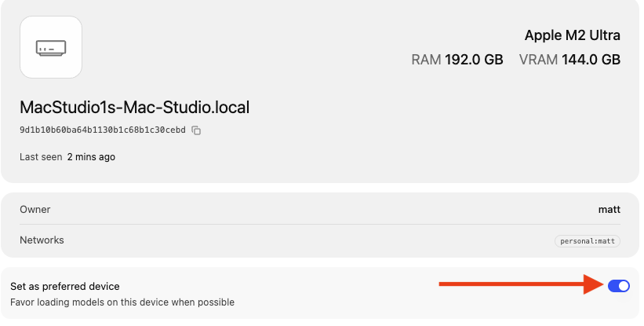Click the Last seen label

(x=41, y=157)
